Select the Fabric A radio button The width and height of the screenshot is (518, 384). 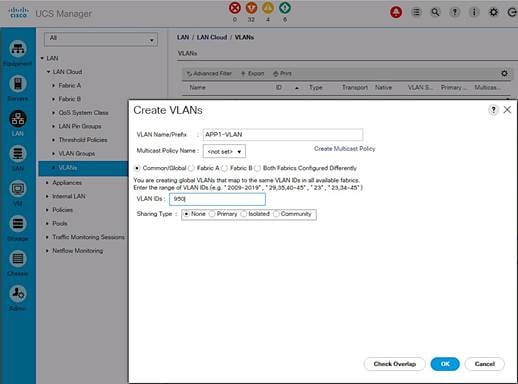(191, 168)
